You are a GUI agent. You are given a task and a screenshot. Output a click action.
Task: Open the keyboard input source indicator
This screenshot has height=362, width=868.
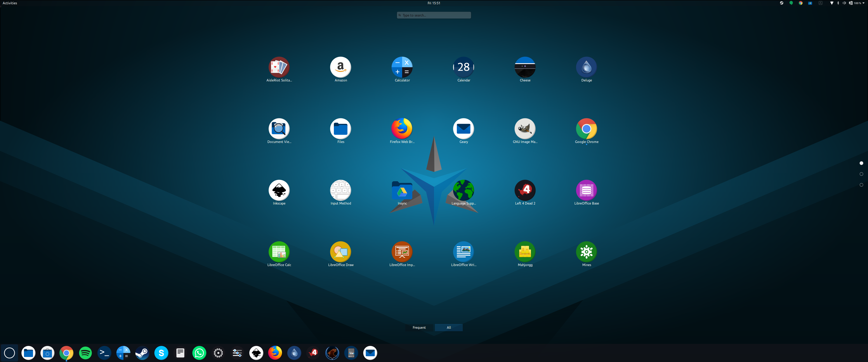point(821,3)
